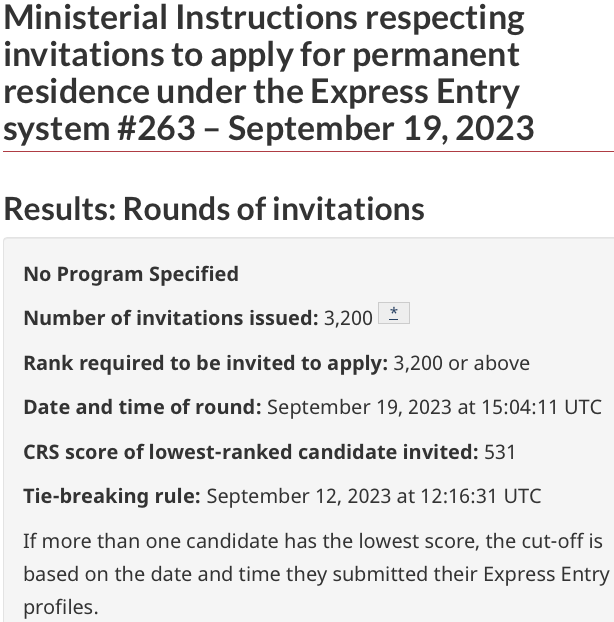Click the 3,200 invitations issued value
The image size is (614, 622).
[x=348, y=318]
